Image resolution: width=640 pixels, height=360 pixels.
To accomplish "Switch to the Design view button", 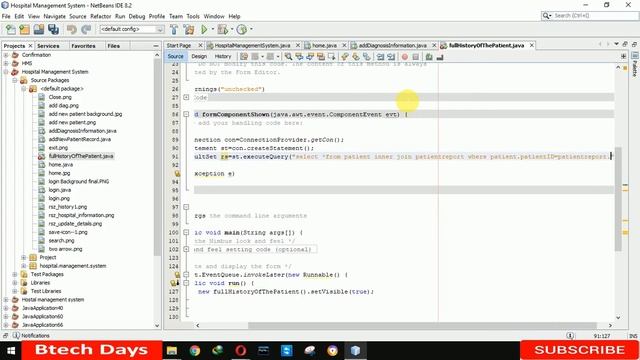I will (x=199, y=56).
